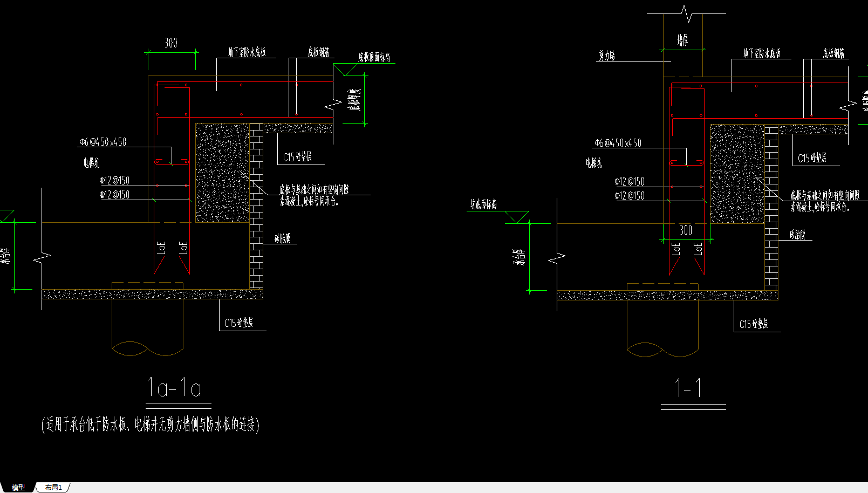Switch to the 模型 tab
The height and width of the screenshot is (493, 868).
tap(18, 487)
